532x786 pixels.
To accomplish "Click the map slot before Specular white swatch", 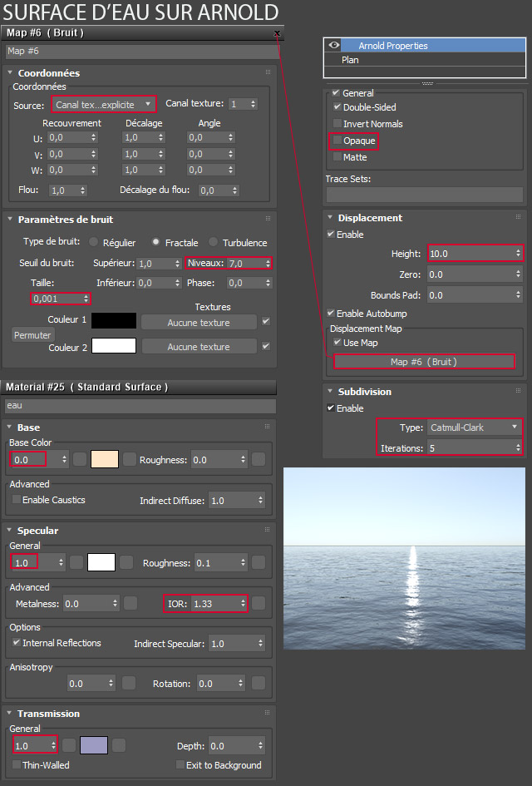I will point(76,563).
